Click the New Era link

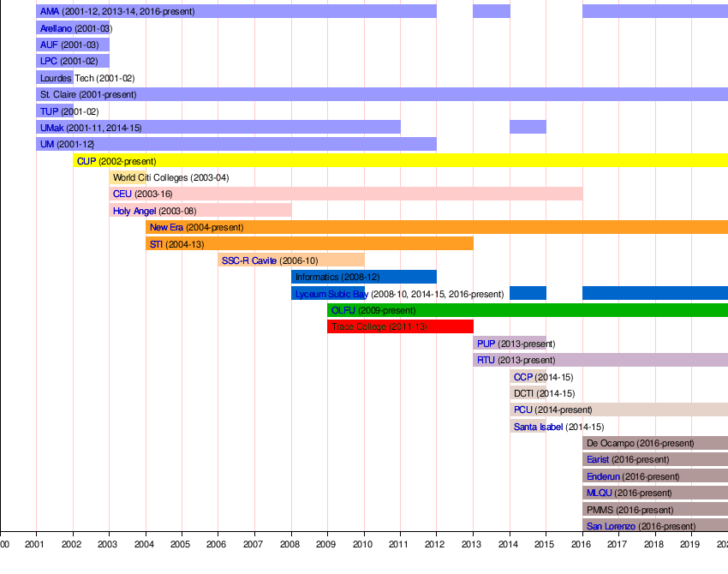[165, 227]
